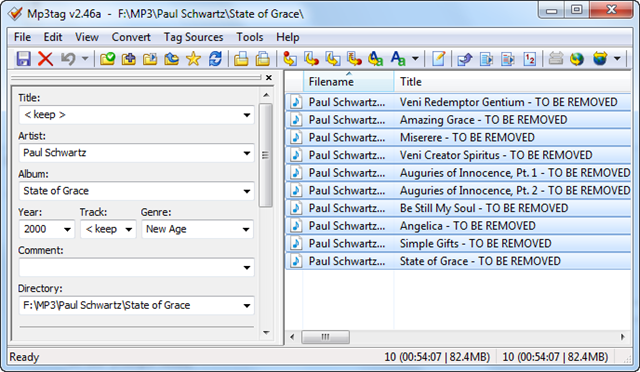Expand the Actions quick dropdown arrow
The width and height of the screenshot is (640, 372).
pyautogui.click(x=415, y=59)
